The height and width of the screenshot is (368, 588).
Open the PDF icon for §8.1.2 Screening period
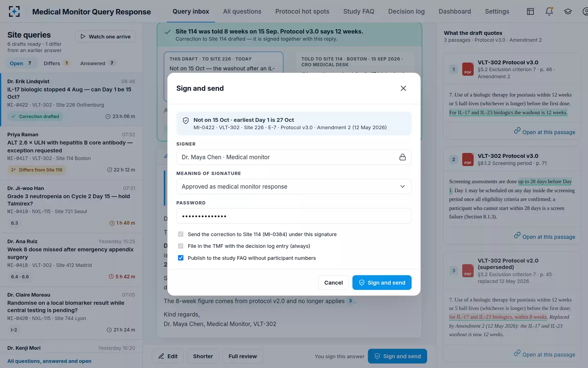coord(468,159)
